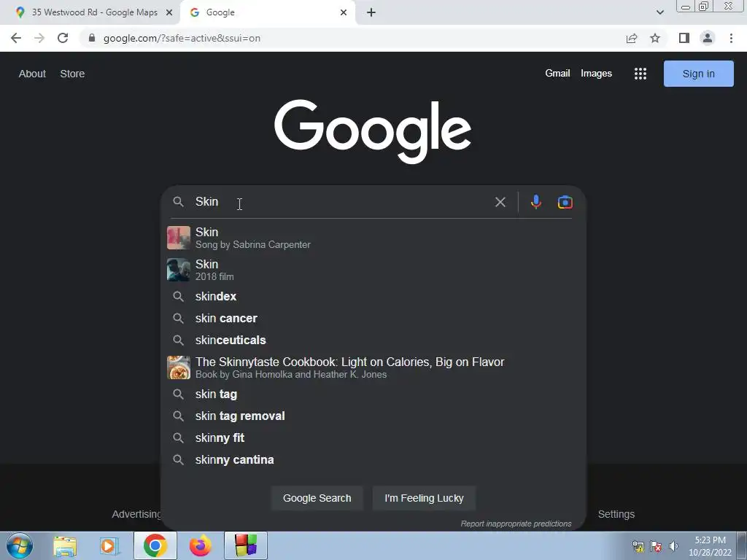The height and width of the screenshot is (560, 747).
Task: Open the volume speaker tray icon
Action: pos(673,546)
